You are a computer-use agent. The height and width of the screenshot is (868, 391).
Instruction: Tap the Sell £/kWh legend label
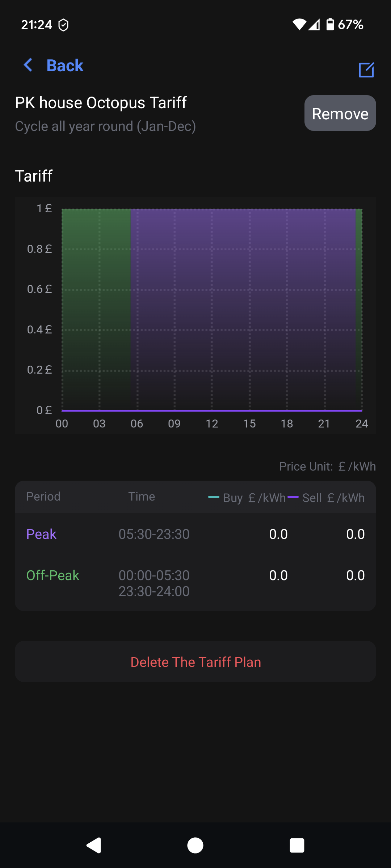[x=333, y=498]
